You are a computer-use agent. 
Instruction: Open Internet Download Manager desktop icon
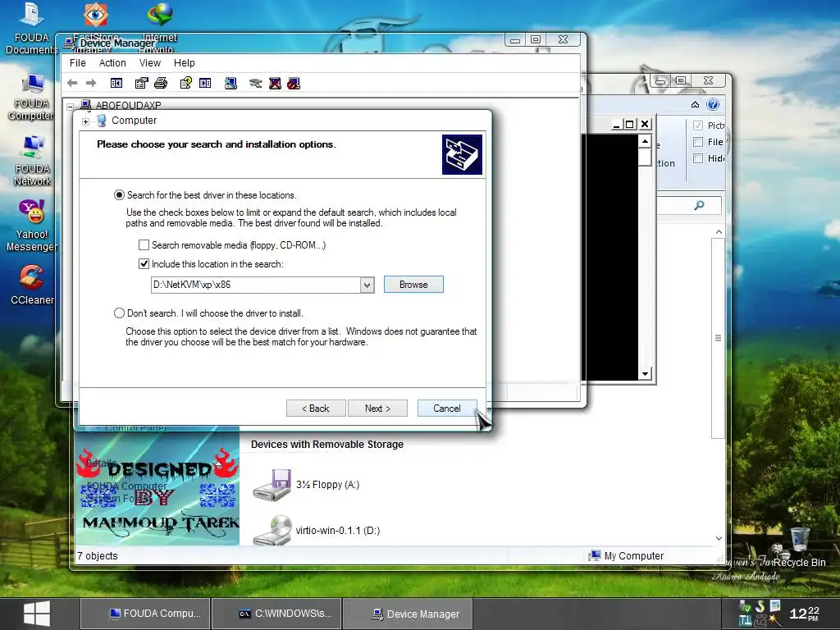(x=160, y=15)
